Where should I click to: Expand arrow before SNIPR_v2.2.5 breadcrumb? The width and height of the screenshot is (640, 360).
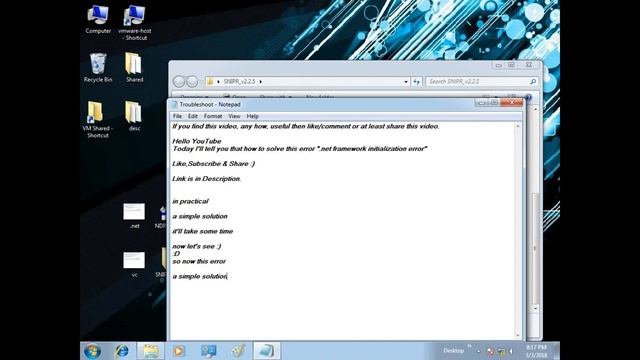click(x=218, y=82)
